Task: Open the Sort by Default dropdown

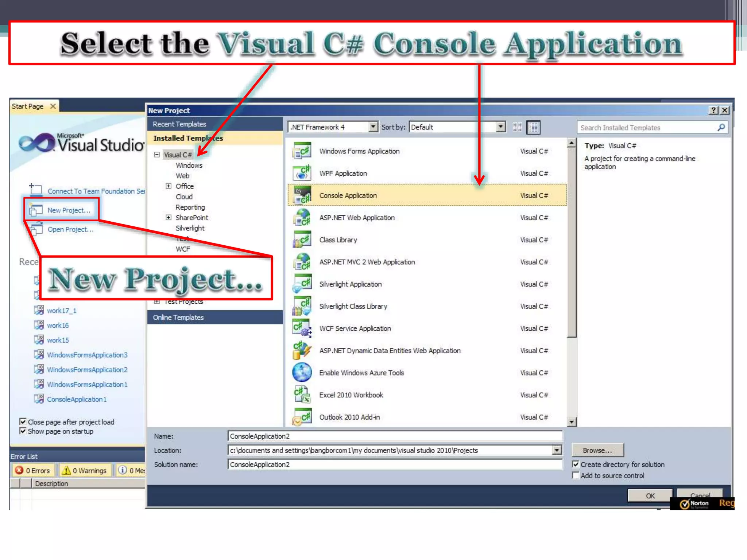Action: [x=501, y=127]
